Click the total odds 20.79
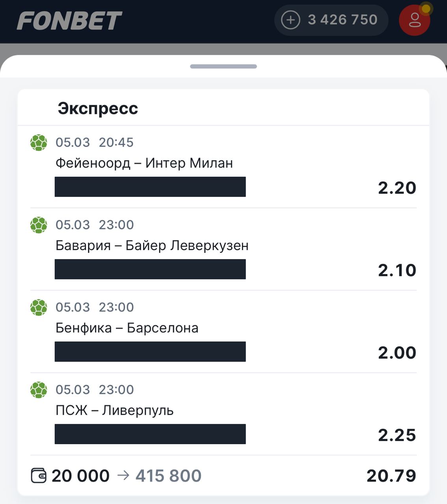This screenshot has height=504, width=447. [x=391, y=476]
